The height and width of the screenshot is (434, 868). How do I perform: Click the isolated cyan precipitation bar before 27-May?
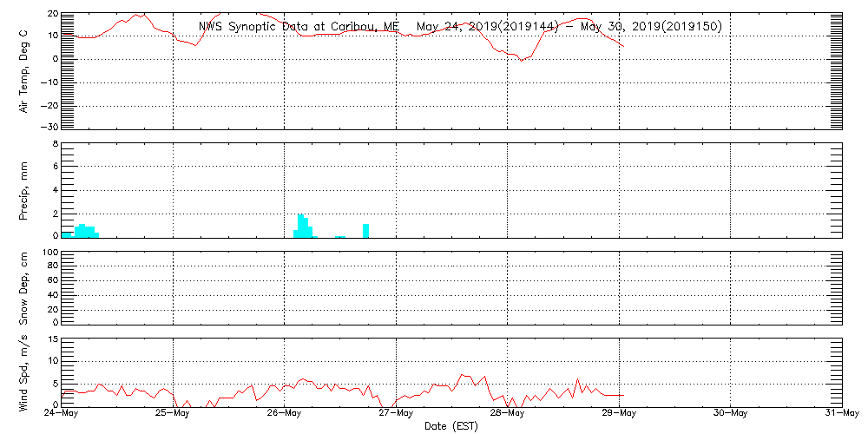366,230
